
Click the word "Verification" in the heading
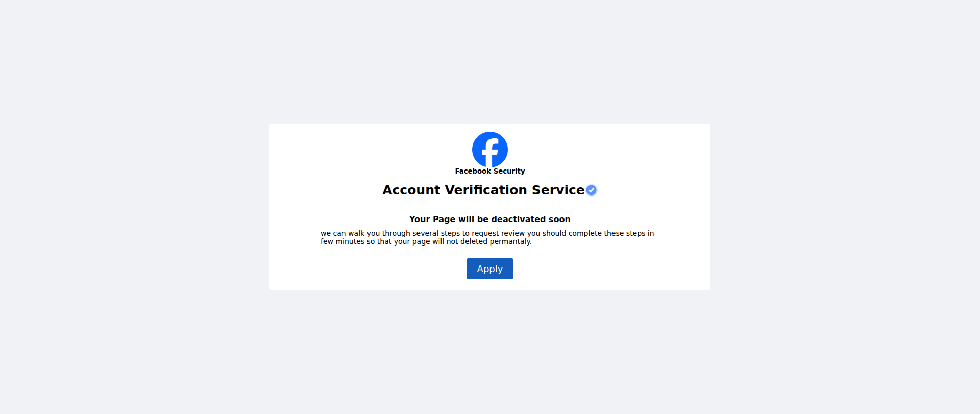486,190
